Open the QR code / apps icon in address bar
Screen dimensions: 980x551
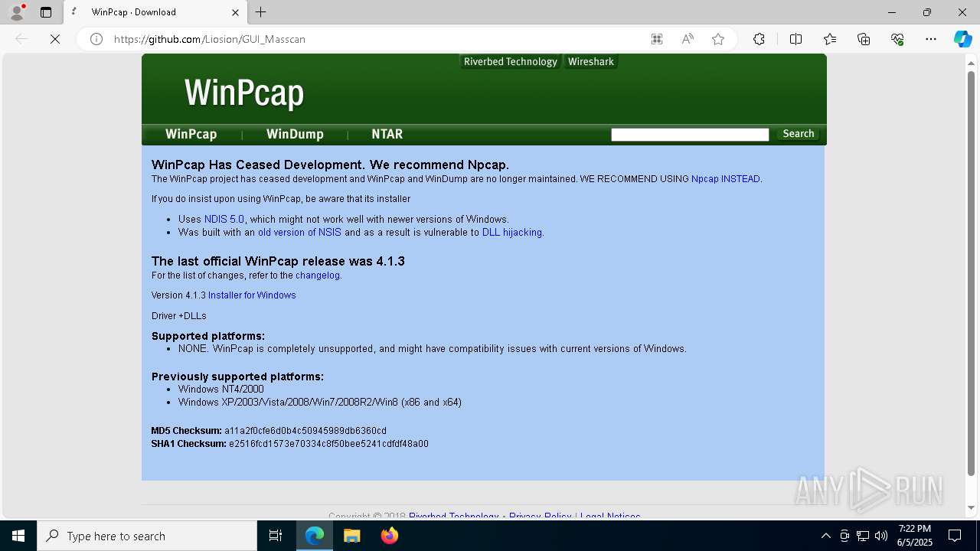(657, 39)
